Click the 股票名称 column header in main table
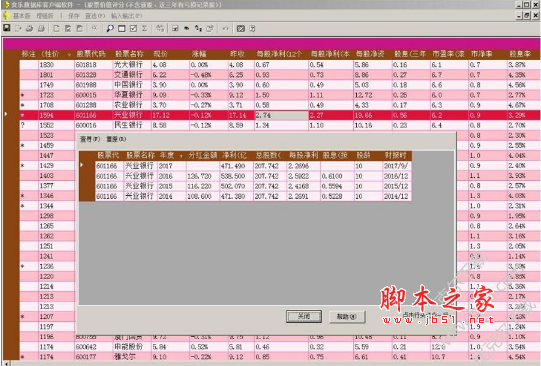The height and width of the screenshot is (366, 541). (x=129, y=54)
